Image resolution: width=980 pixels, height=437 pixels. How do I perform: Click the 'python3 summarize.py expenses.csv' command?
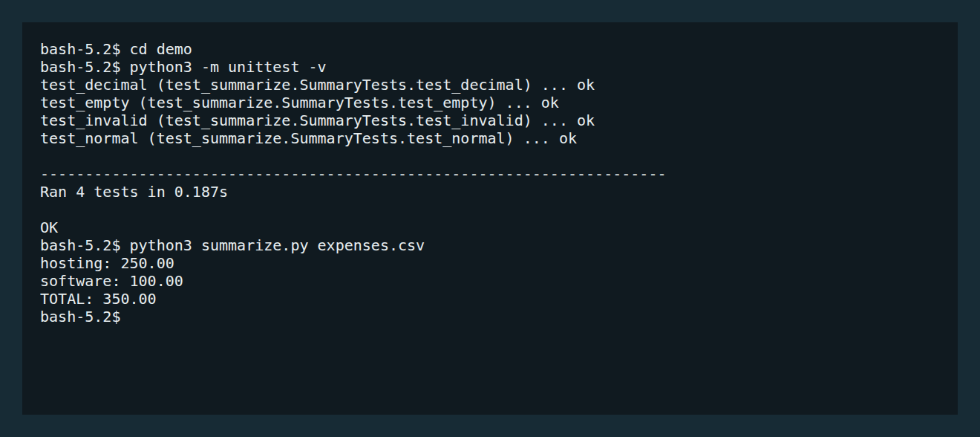(277, 246)
